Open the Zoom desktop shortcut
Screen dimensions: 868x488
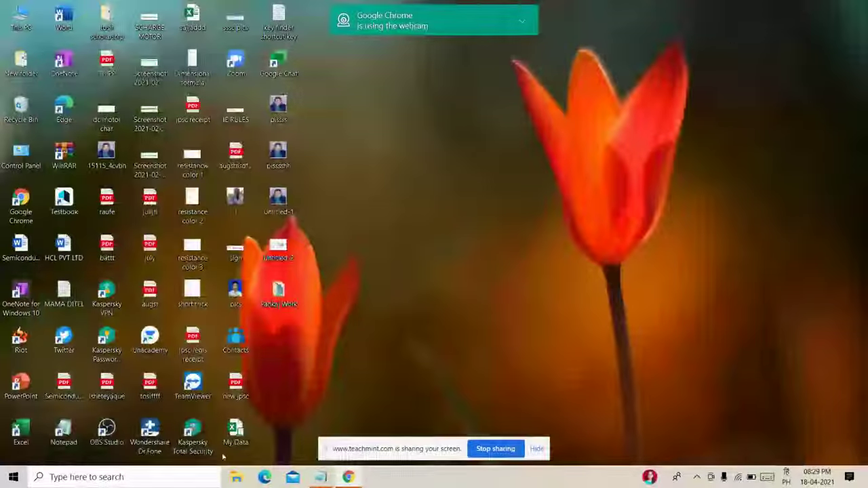pos(235,64)
